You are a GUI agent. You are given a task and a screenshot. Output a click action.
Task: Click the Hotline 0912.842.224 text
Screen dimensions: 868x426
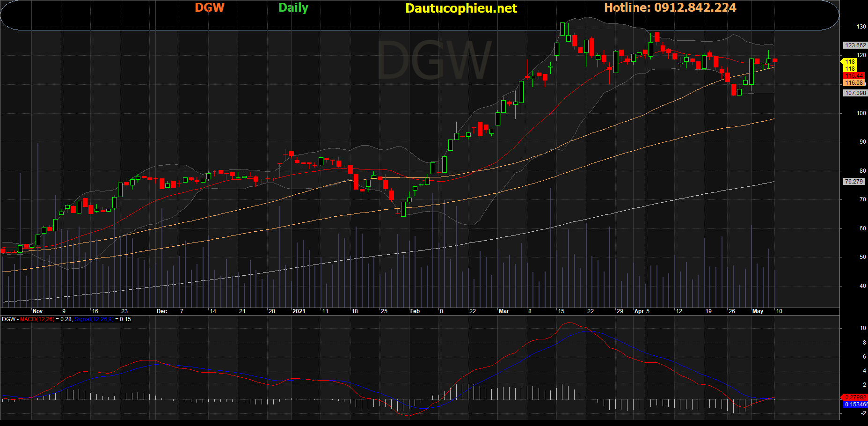pyautogui.click(x=670, y=7)
